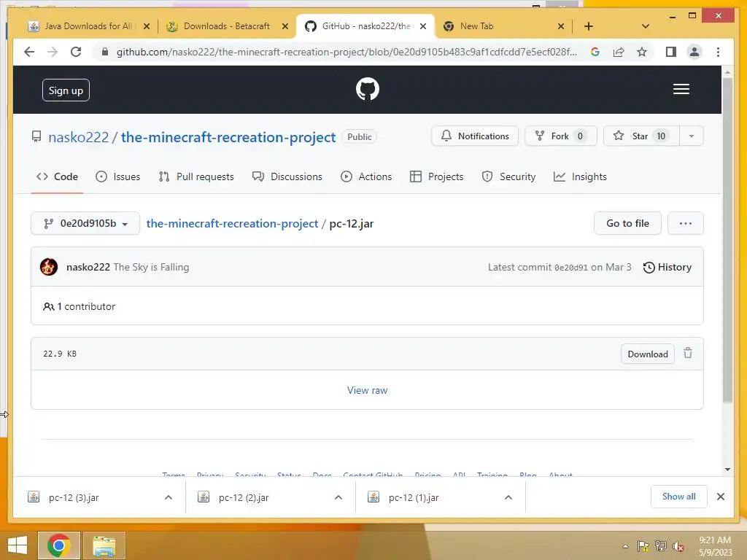Open the Issues tab

117,176
